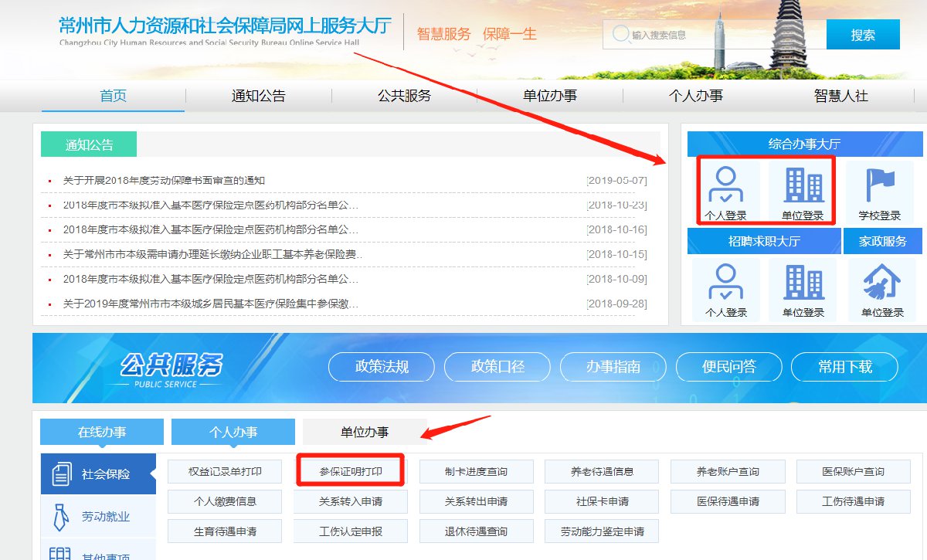Image resolution: width=927 pixels, height=560 pixels.
Task: Click the 办事指南 button
Action: [613, 367]
